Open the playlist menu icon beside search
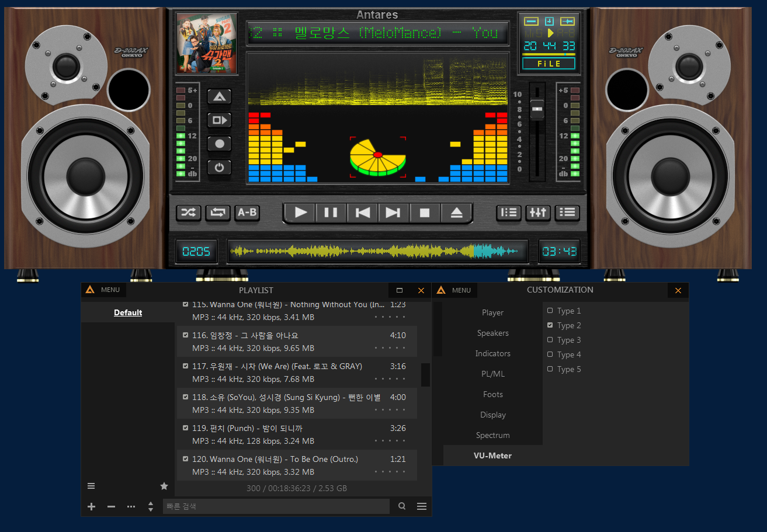767x532 pixels. coord(422,506)
